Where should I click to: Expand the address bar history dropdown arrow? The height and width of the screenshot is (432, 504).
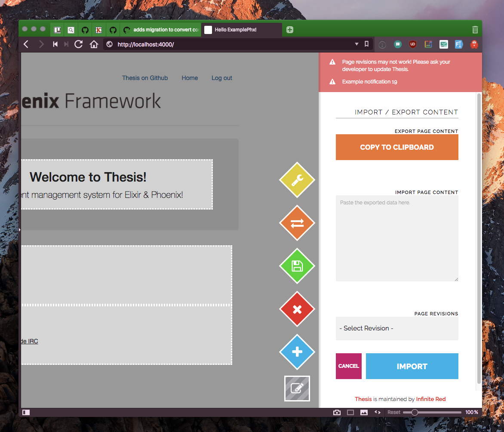point(356,44)
